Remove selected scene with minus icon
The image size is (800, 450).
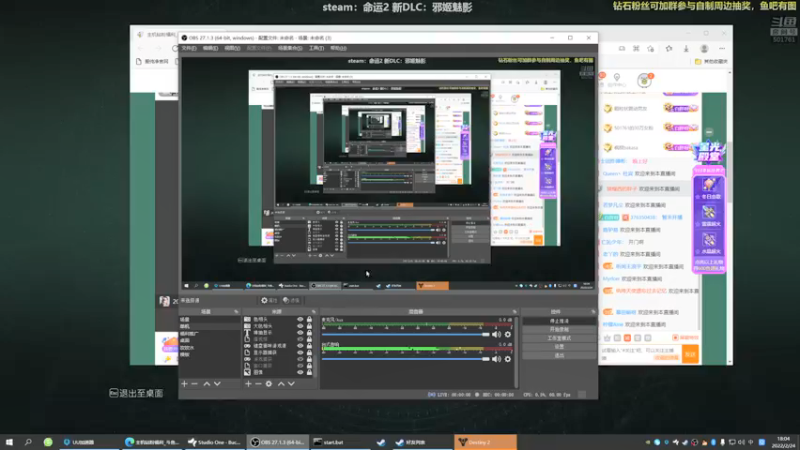point(194,384)
